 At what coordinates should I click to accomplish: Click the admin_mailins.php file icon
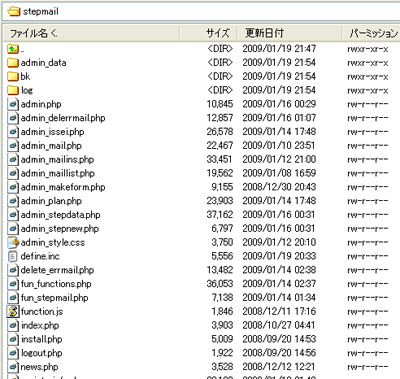click(x=13, y=160)
